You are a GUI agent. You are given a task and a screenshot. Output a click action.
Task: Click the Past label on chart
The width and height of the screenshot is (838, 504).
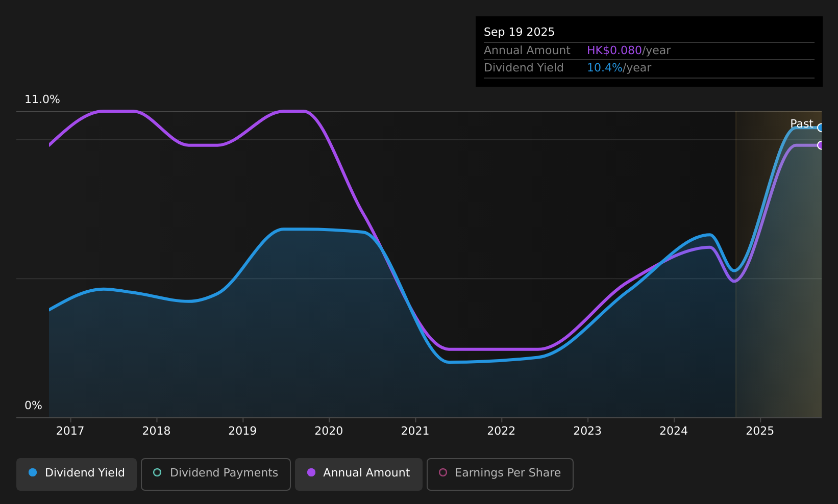(x=801, y=124)
